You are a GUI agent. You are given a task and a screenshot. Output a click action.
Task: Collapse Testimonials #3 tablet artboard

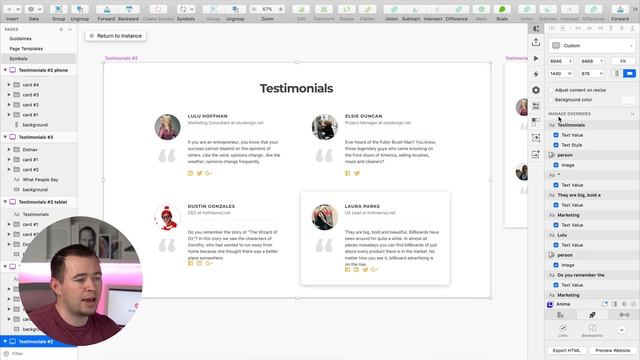5,202
